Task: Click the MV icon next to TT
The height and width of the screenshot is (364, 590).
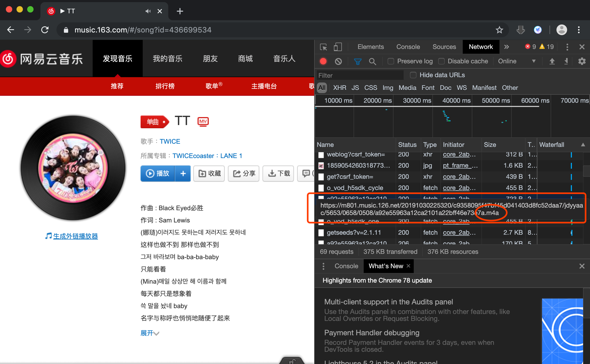Action: pos(203,121)
